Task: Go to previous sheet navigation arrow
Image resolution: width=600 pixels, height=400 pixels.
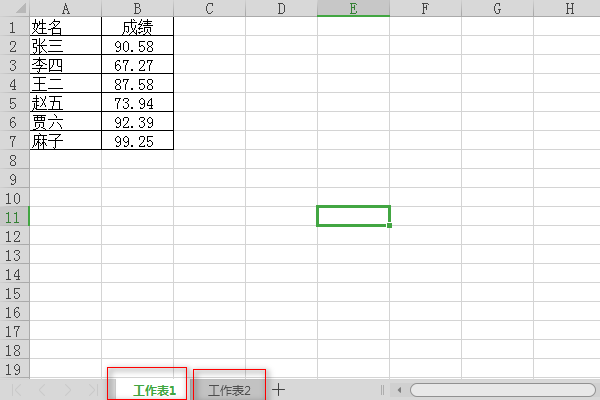Action: coord(42,390)
